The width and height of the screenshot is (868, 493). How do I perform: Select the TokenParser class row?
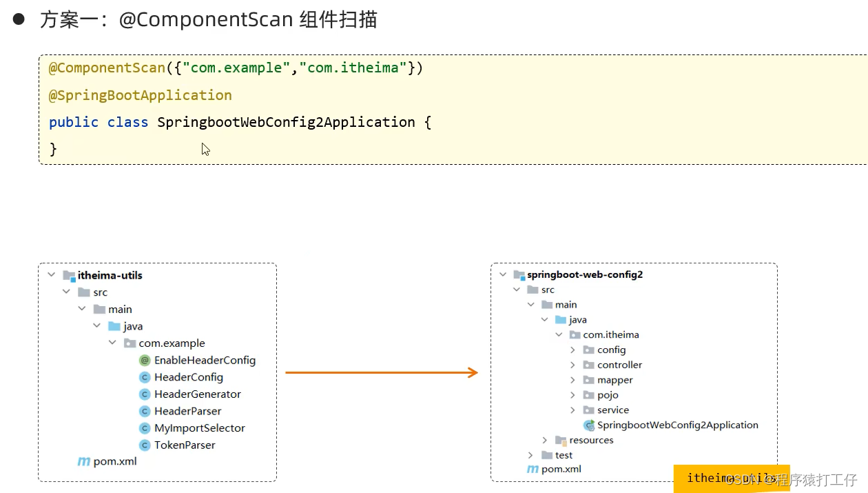185,445
